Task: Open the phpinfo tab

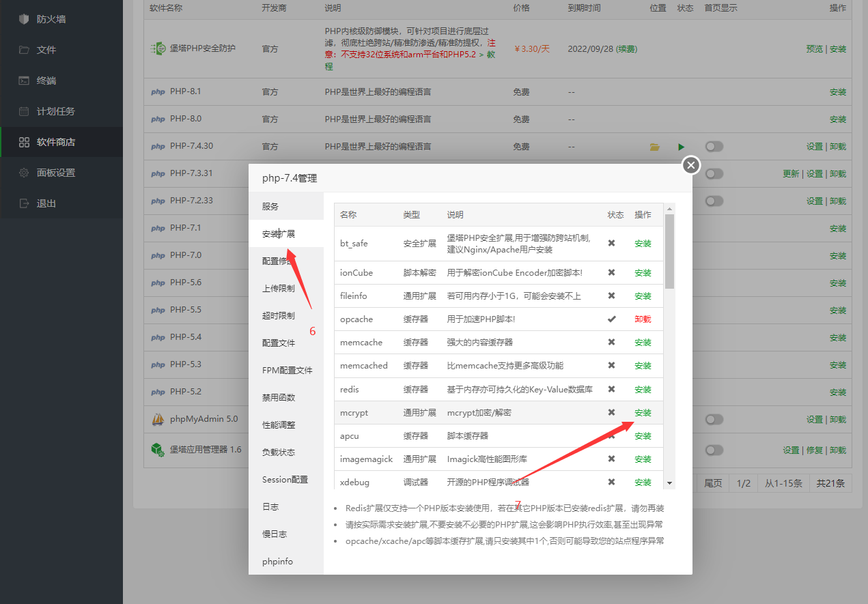Action: point(286,561)
